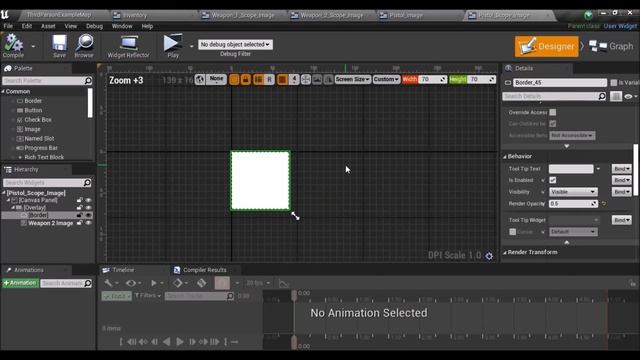Select Progress Bar in the Palette
The image size is (640, 360).
point(41,148)
